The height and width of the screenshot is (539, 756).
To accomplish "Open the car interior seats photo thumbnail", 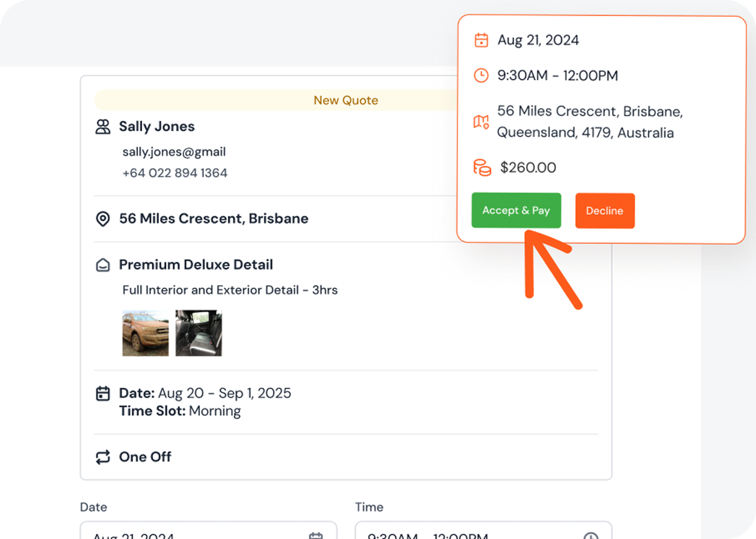I will [x=199, y=333].
